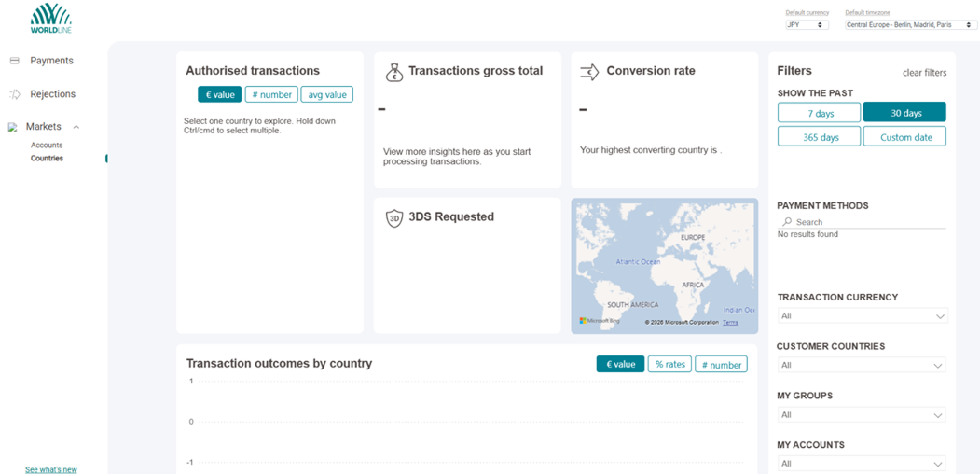Viewport: 980px width, 474px height.
Task: Click the © 2026 Microsoft Corporation text
Action: click(x=682, y=323)
